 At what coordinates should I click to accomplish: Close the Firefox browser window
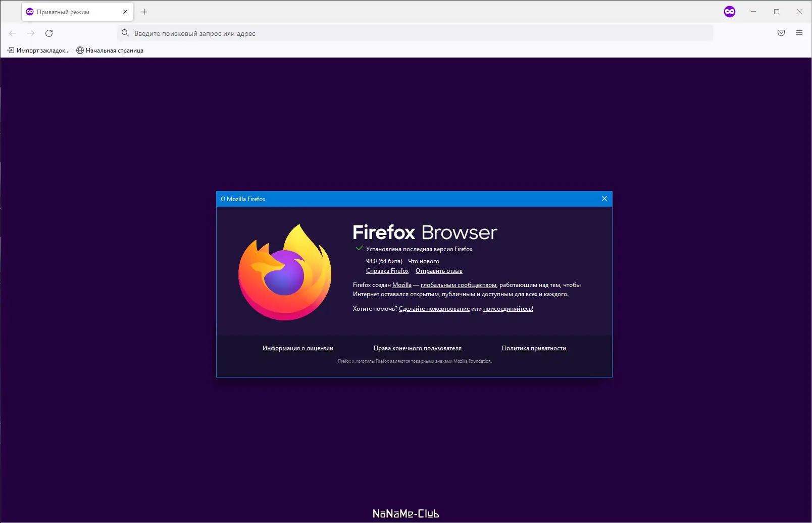[800, 12]
